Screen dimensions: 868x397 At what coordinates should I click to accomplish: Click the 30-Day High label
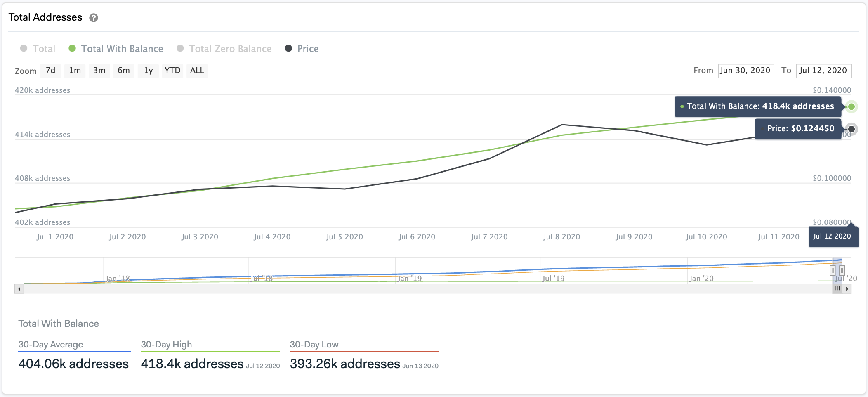(x=166, y=345)
